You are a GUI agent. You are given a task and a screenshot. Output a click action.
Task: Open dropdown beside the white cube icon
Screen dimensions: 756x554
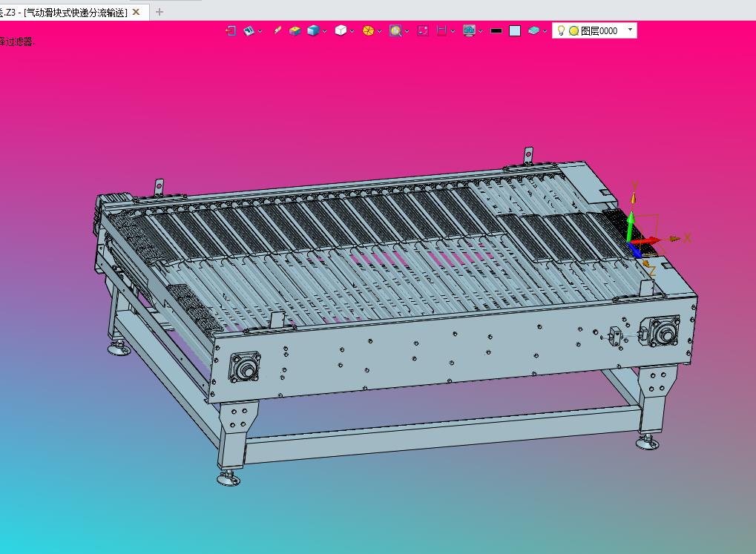(352, 31)
